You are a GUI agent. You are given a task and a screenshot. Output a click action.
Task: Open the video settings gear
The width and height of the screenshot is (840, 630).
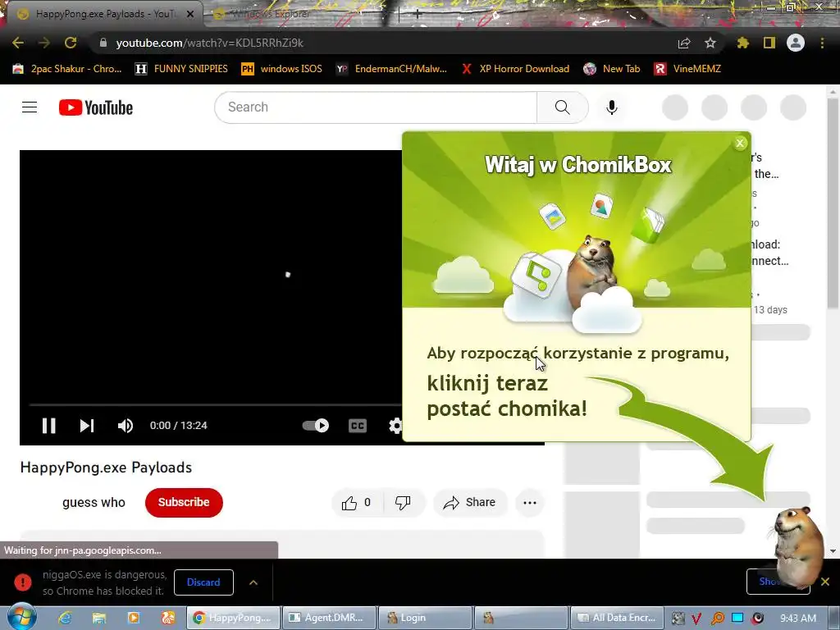[395, 426]
